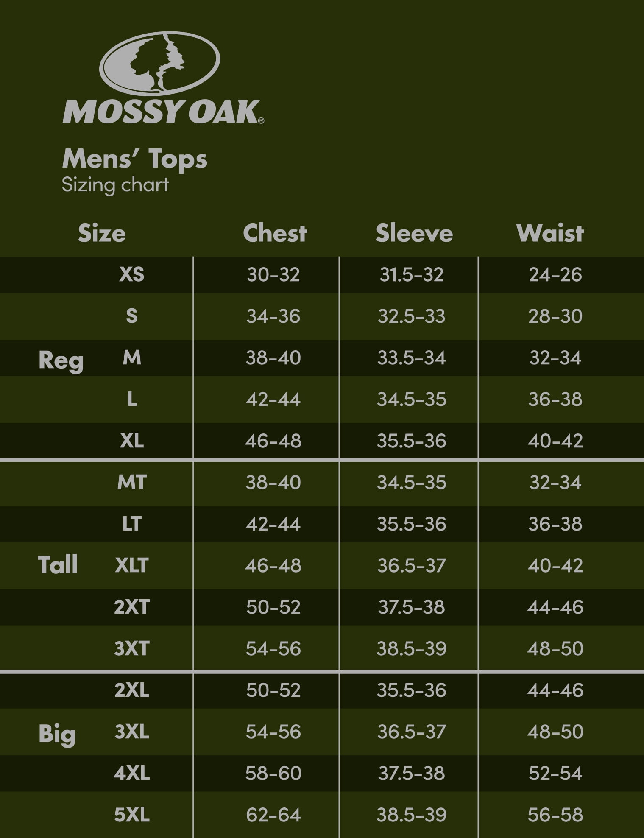Click the 5XL size label

[x=132, y=815]
